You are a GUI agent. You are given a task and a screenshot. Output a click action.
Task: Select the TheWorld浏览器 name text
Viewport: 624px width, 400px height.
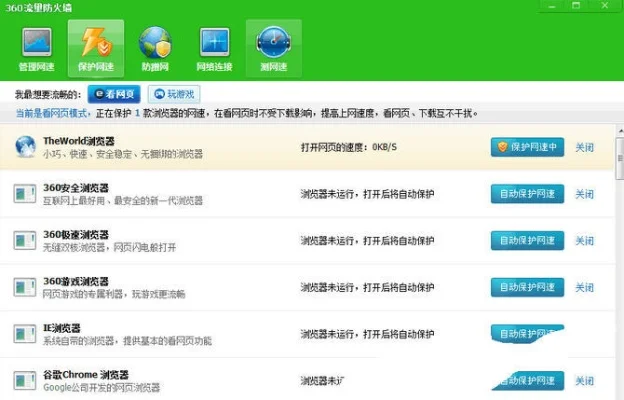point(79,141)
